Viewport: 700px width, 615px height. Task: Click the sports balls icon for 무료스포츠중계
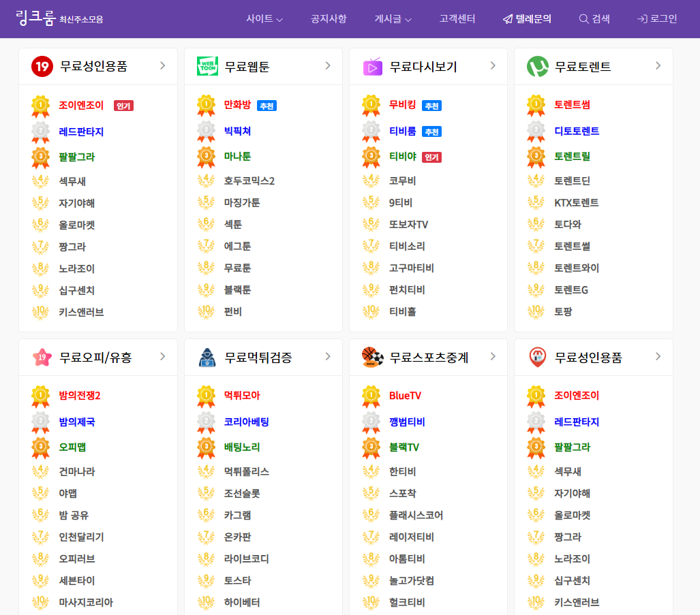372,358
